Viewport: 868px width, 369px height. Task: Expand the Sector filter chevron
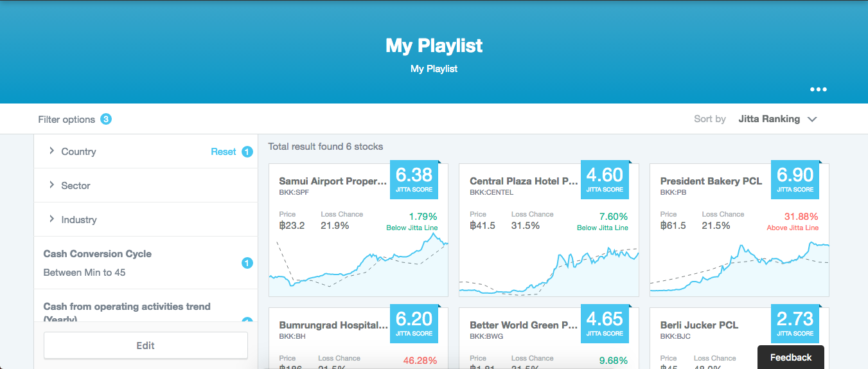coord(51,184)
